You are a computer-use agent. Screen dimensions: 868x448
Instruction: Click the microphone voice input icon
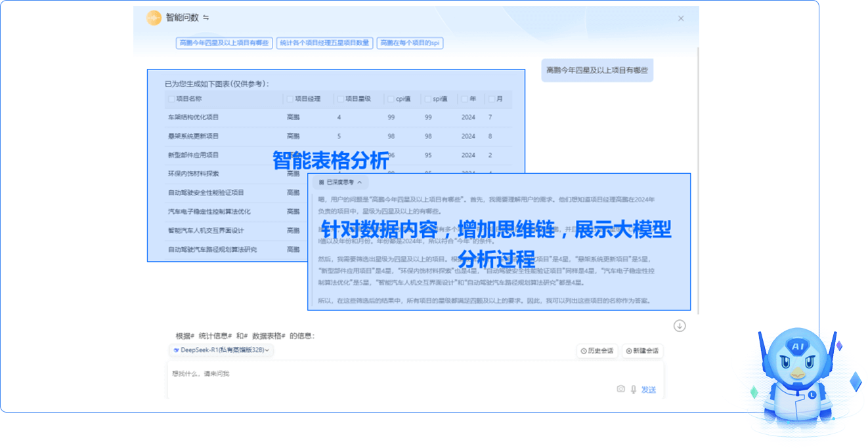point(634,389)
